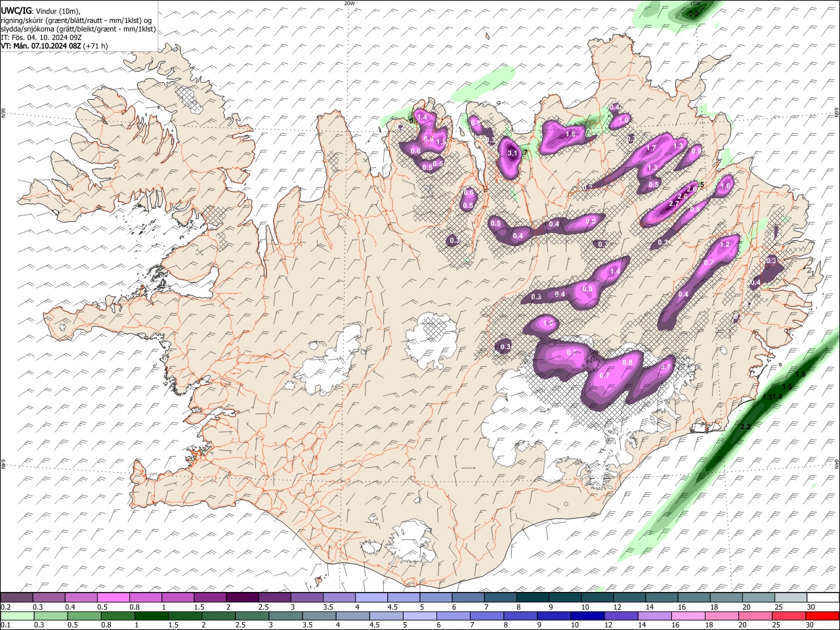The width and height of the screenshot is (840, 630).
Task: Pick the white 30 snow scale swatch
Action: (822, 598)
